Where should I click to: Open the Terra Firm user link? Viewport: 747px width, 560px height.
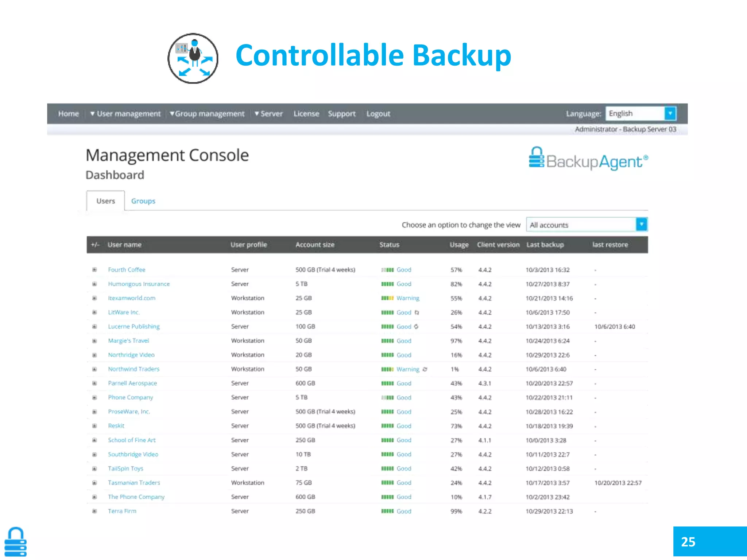(122, 511)
